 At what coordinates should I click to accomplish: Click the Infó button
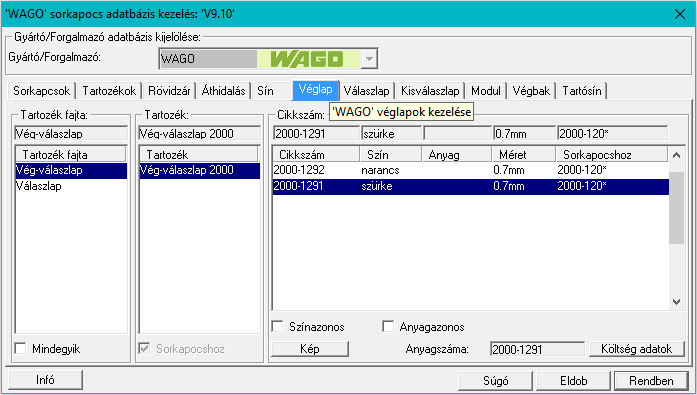45,380
